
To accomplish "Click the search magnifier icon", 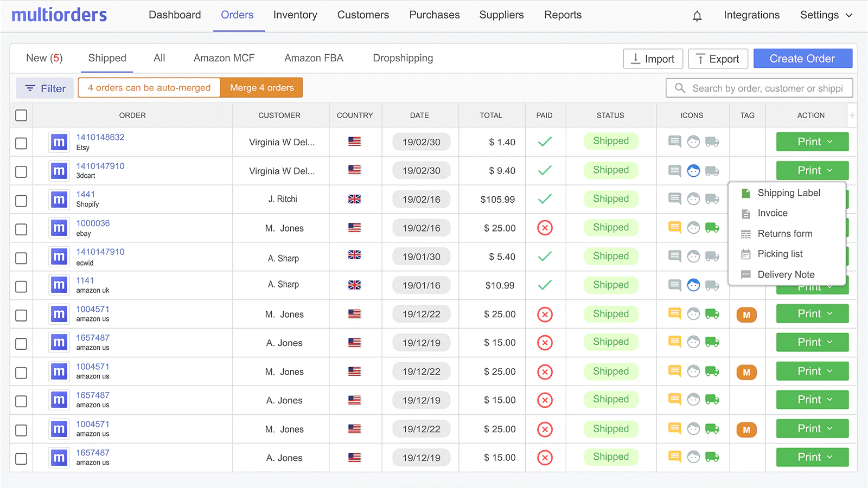I will pos(680,88).
